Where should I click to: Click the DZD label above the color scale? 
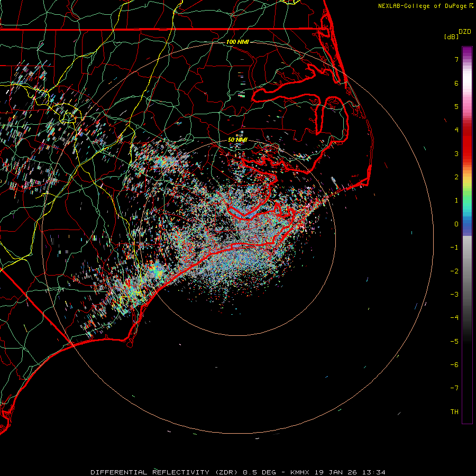464,32
